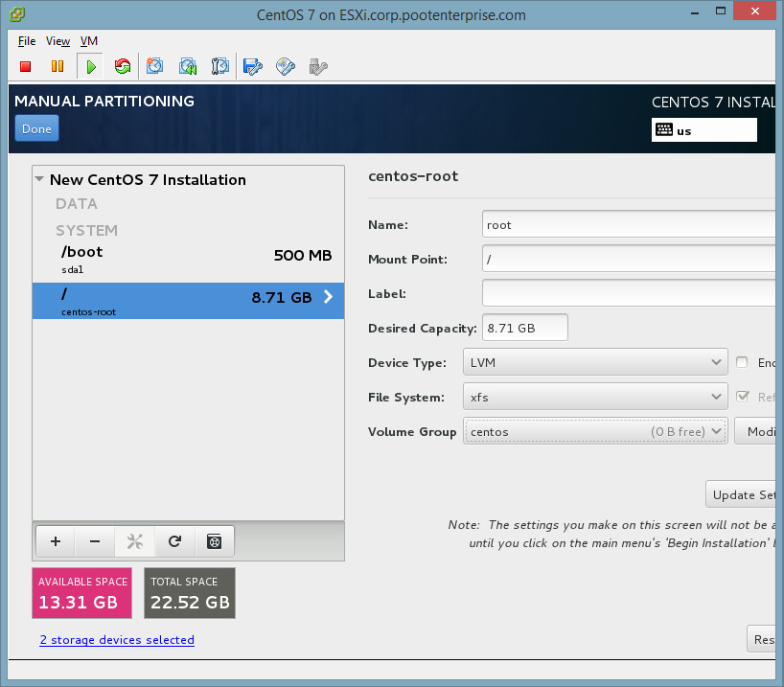This screenshot has width=784, height=687.
Task: Click the Update Settings button
Action: [741, 494]
